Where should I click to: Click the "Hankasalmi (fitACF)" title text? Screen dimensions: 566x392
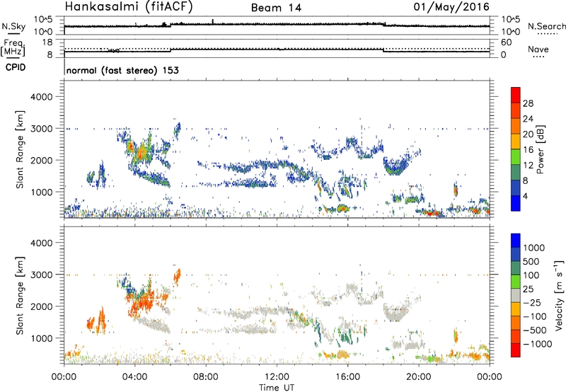pos(129,7)
